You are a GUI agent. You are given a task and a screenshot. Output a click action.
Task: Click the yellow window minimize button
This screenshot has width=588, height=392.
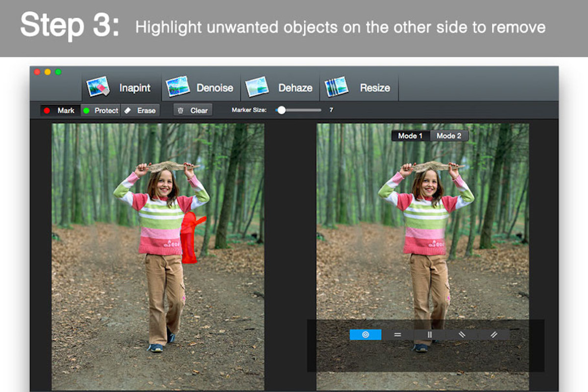pos(48,72)
